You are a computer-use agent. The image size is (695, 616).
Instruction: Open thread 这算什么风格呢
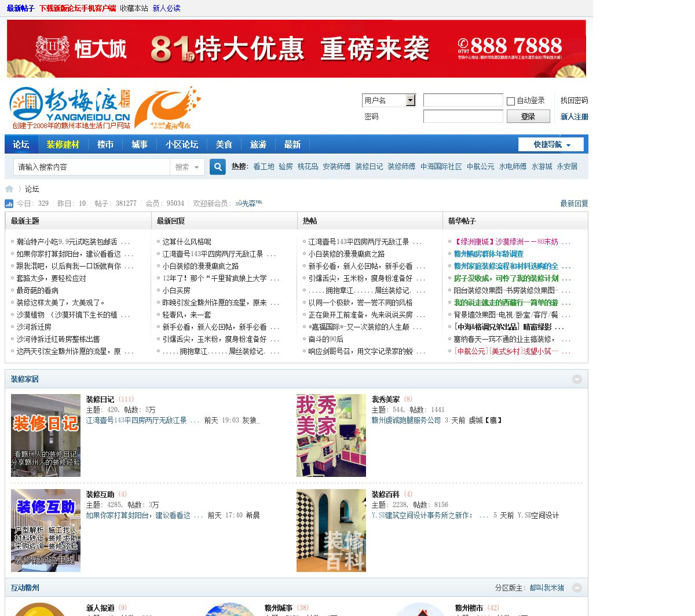pos(186,242)
